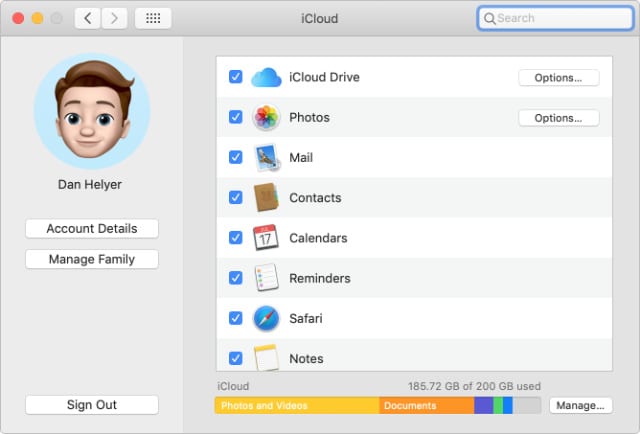Toggle the Calendars checkbox

tap(236, 238)
